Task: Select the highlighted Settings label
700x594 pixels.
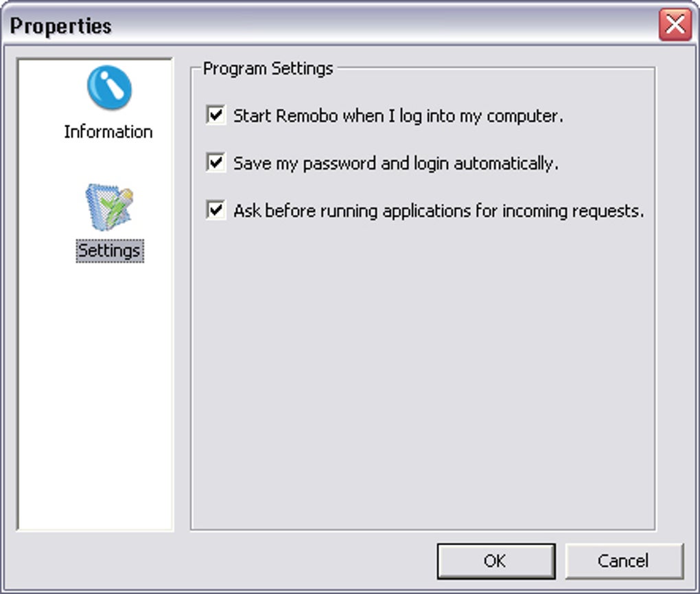Action: (x=109, y=251)
